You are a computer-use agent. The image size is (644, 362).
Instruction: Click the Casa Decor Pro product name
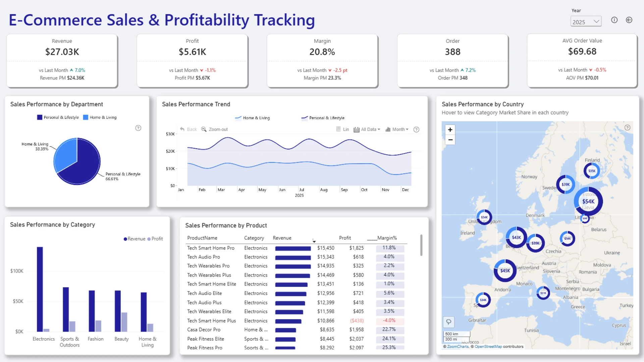[204, 330]
